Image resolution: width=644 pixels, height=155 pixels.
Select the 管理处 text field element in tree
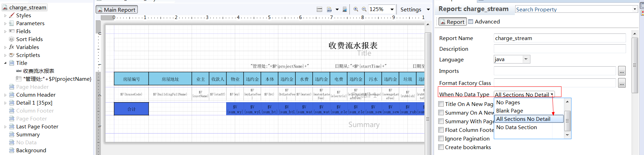pyautogui.click(x=57, y=79)
